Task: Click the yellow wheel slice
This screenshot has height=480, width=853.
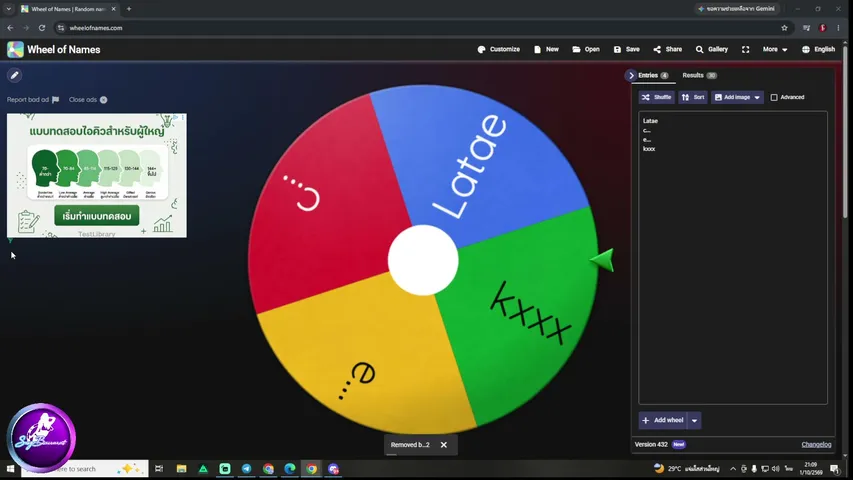Action: point(370,359)
